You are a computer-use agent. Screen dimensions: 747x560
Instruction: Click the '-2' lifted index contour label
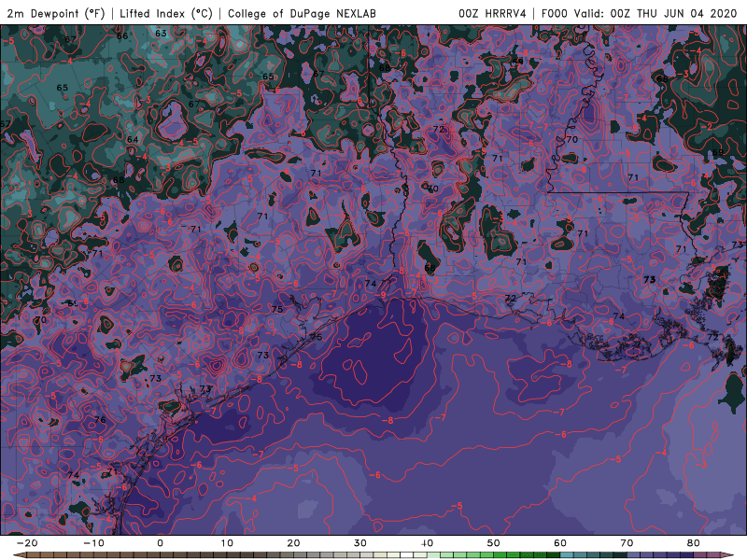[707, 126]
